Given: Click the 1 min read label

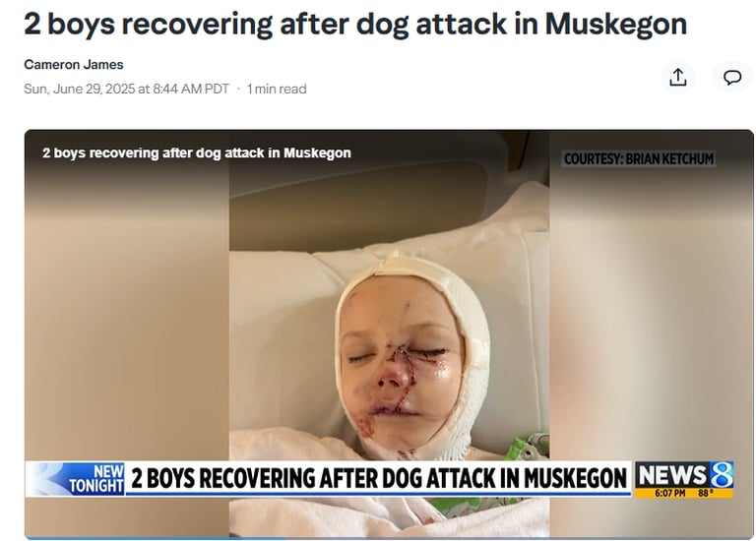Looking at the screenshot, I should point(277,90).
